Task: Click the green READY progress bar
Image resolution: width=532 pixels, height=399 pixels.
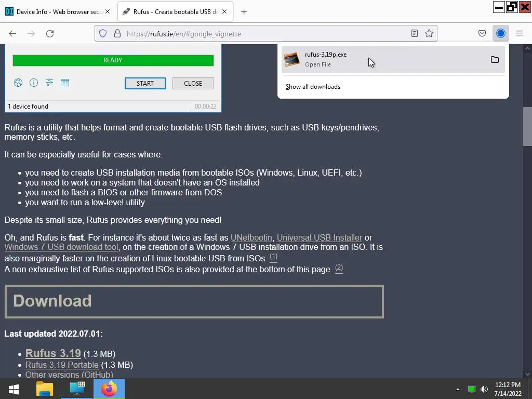Action: pyautogui.click(x=113, y=60)
